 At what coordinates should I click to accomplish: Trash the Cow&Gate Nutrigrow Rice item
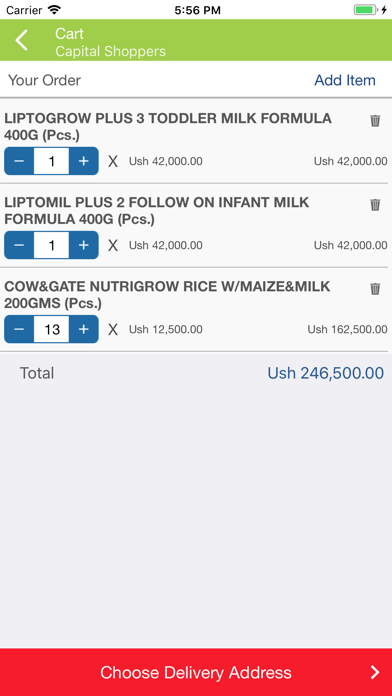point(375,289)
